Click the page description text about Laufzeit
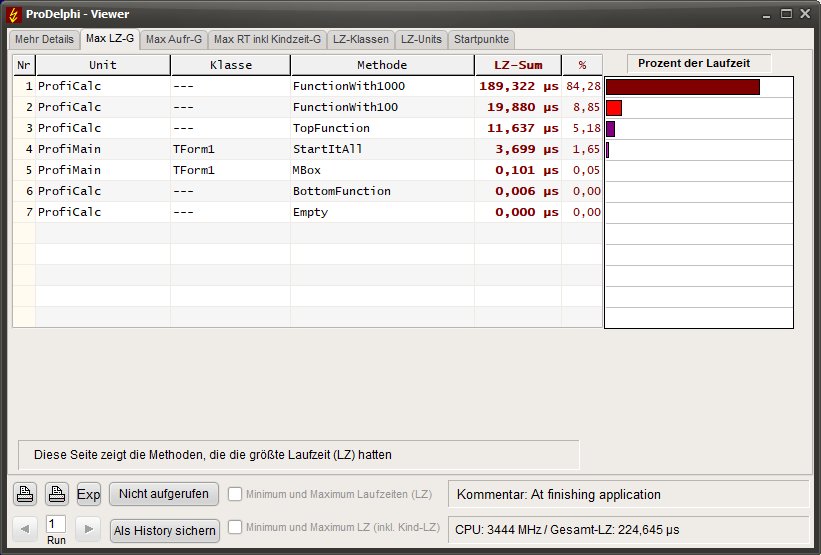The image size is (821, 555). pyautogui.click(x=213, y=454)
